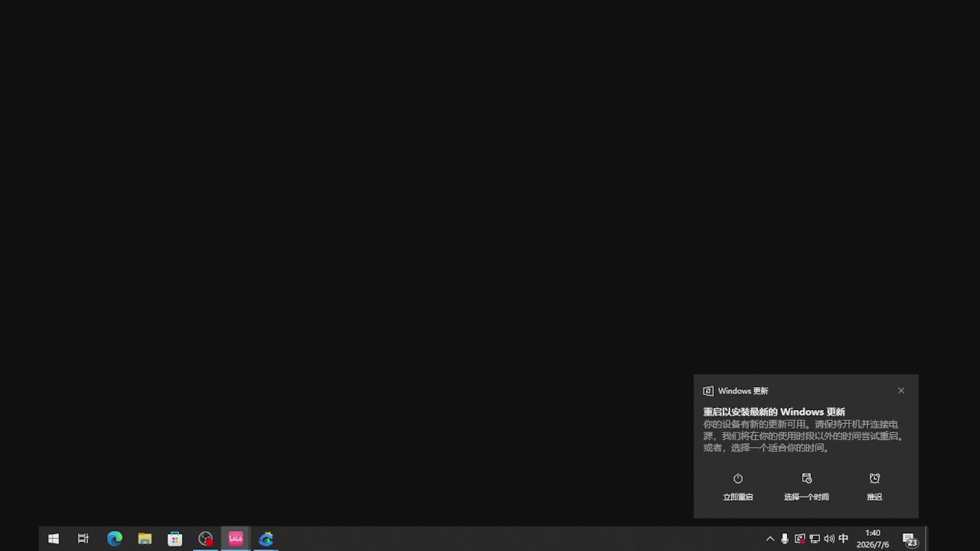Expand the hidden system tray icons

coord(770,539)
